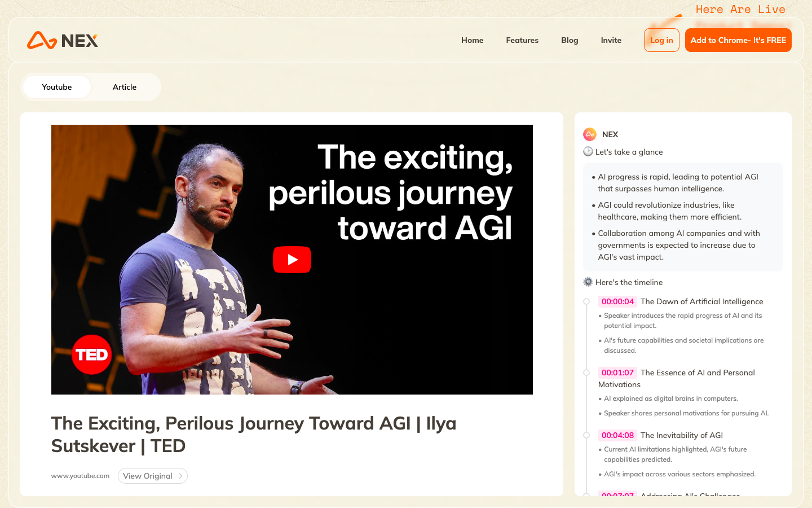Image resolution: width=812 pixels, height=508 pixels.
Task: Click "Speaker shares personal motivations for pursuing AI."
Action: pyautogui.click(x=686, y=413)
